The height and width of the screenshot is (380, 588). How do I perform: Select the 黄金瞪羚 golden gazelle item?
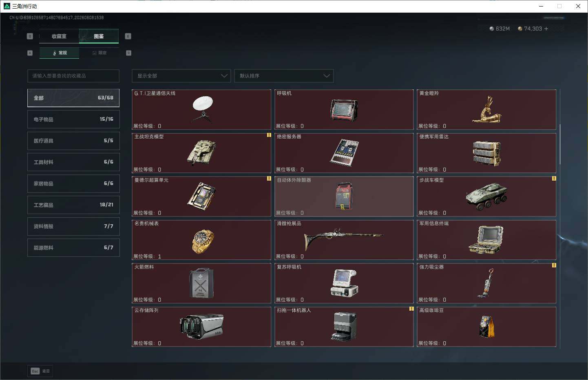(486, 110)
